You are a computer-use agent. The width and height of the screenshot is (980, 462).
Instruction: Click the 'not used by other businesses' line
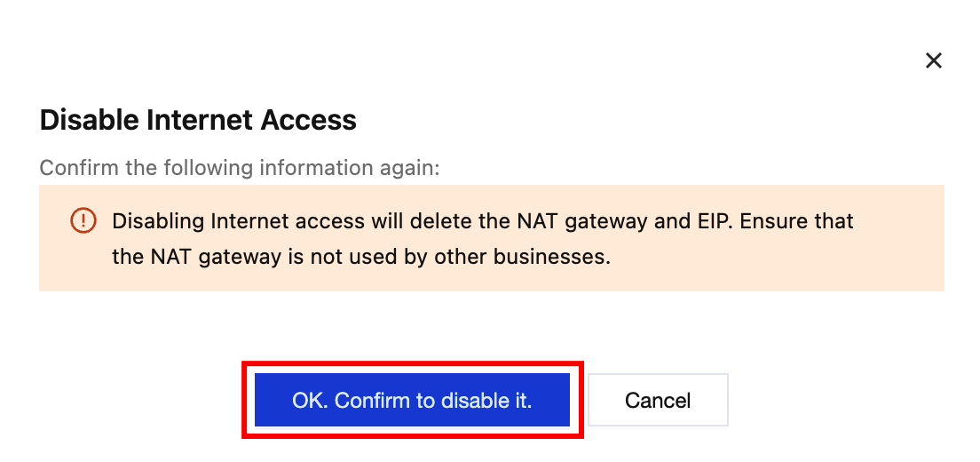[361, 258]
